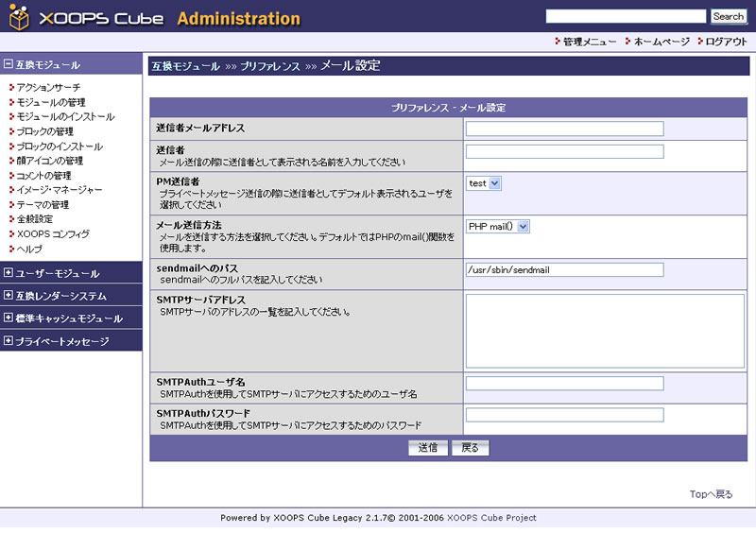This screenshot has height=533, width=756.
Task: Submit the form with 送信 button
Action: click(x=428, y=448)
